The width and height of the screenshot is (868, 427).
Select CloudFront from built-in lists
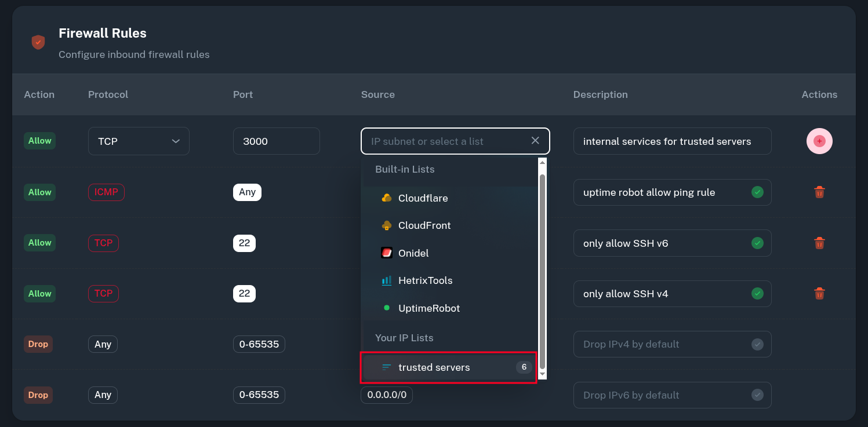pos(424,225)
